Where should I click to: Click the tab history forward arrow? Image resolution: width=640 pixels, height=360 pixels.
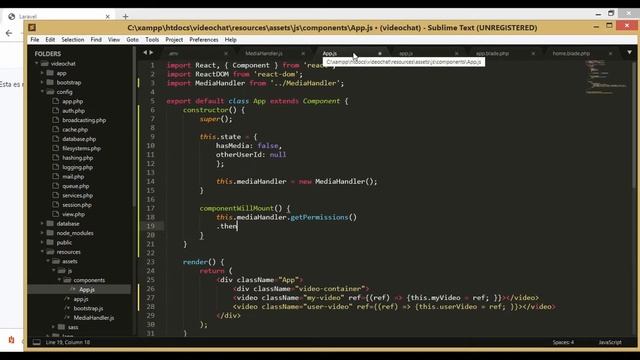point(151,53)
